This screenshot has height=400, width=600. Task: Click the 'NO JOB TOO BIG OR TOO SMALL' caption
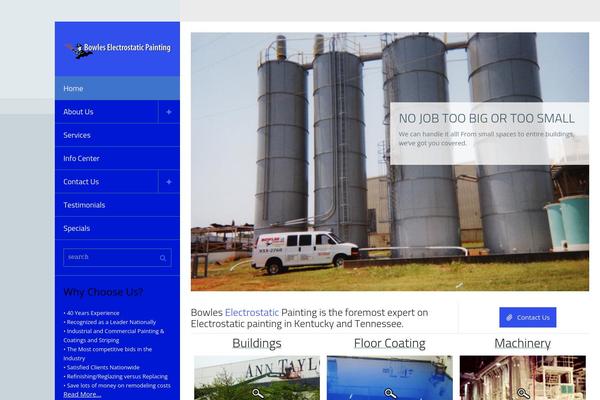click(487, 119)
